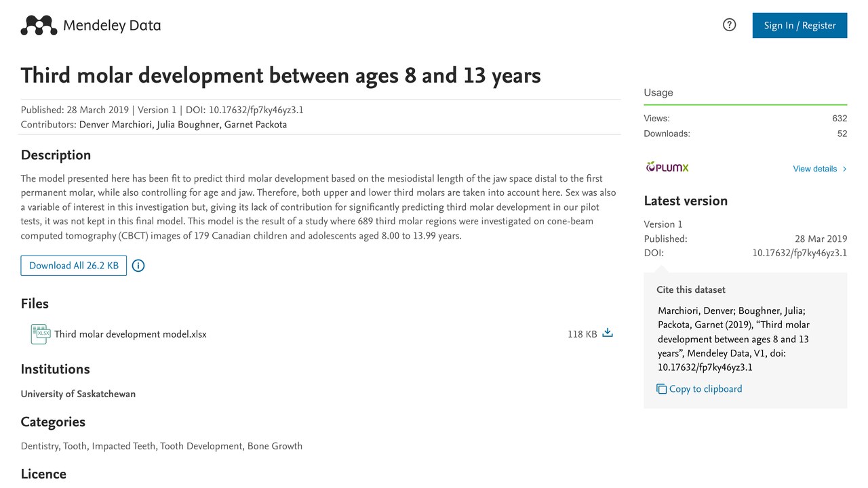Click the XLSX file type icon
The height and width of the screenshot is (488, 868).
pyautogui.click(x=41, y=333)
